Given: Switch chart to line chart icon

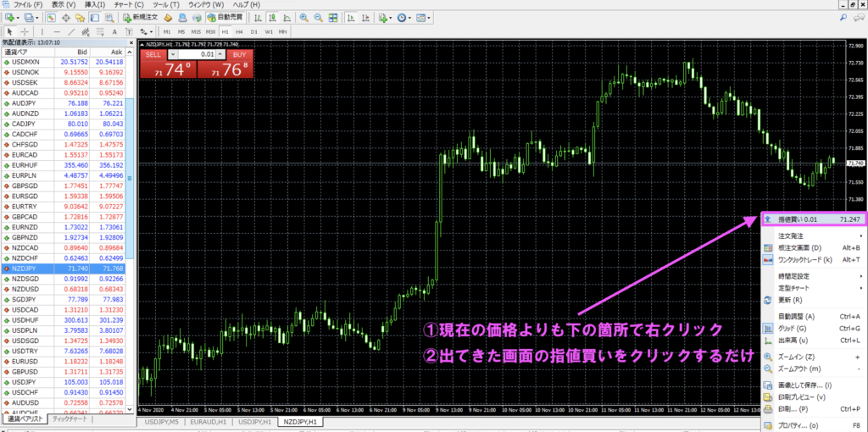Looking at the screenshot, I should point(288,18).
